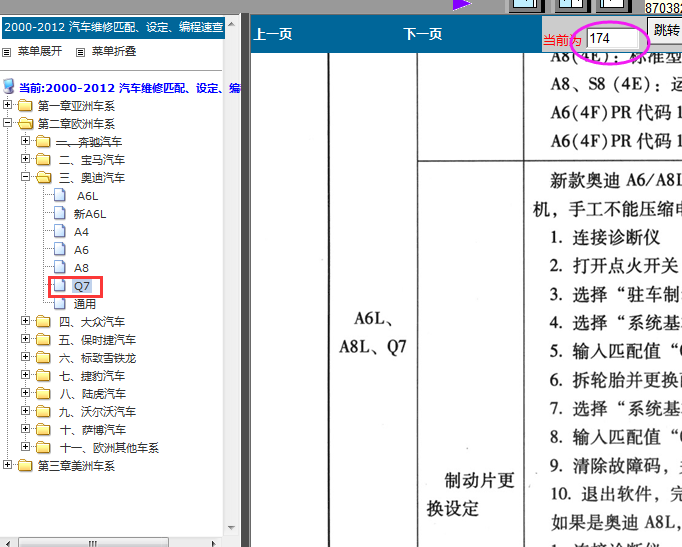Click step 2. 打开点火开关 text
682x547 pixels.
(613, 266)
